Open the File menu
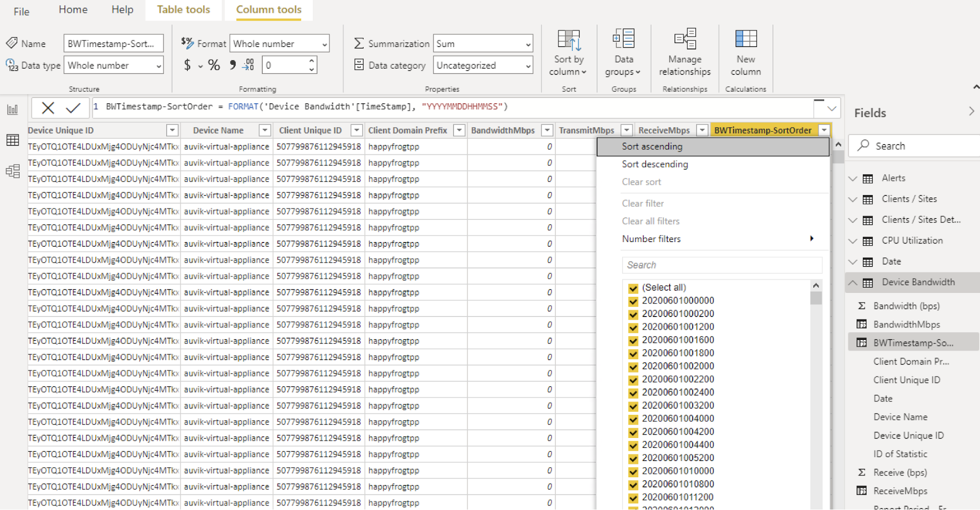 pyautogui.click(x=21, y=11)
